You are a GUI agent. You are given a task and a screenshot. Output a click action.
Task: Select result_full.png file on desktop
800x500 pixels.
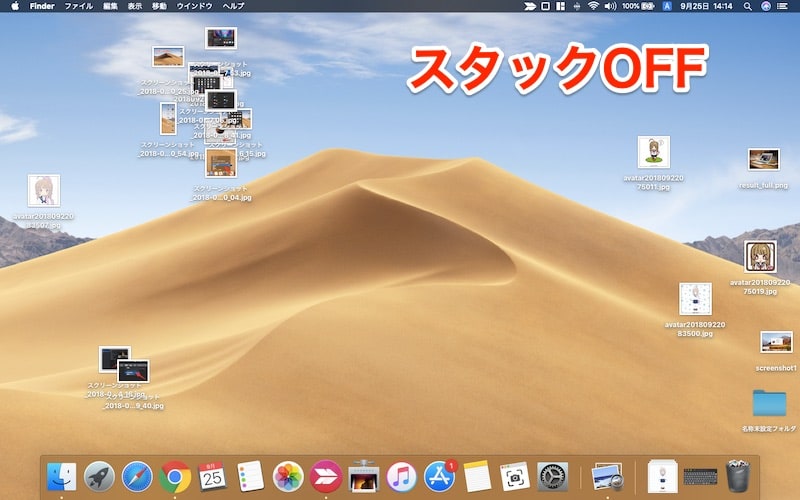pos(763,160)
